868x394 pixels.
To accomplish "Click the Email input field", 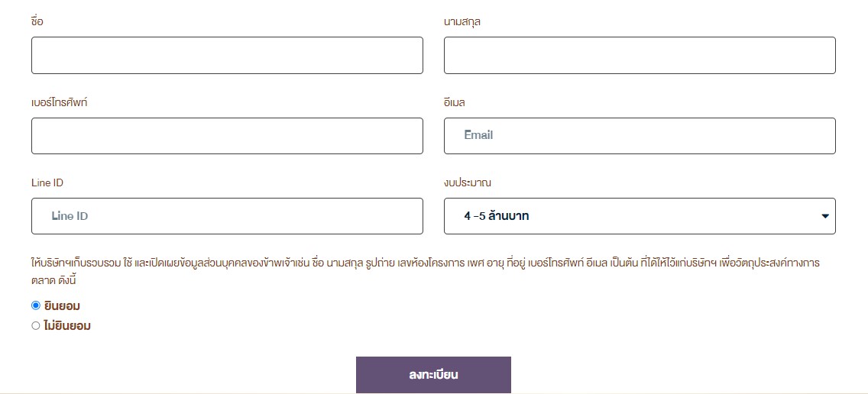I will point(640,136).
